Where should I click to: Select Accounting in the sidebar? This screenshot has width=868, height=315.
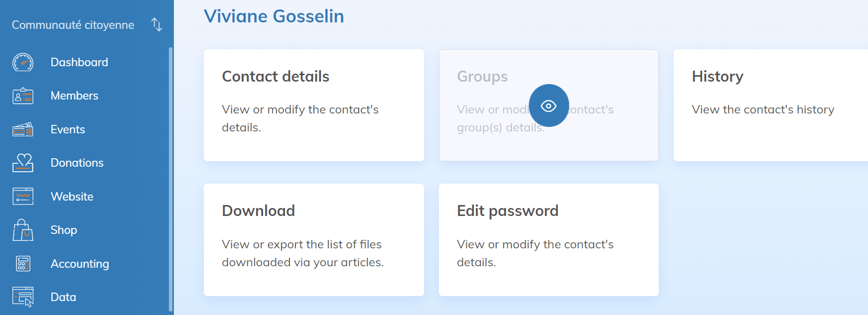[80, 264]
